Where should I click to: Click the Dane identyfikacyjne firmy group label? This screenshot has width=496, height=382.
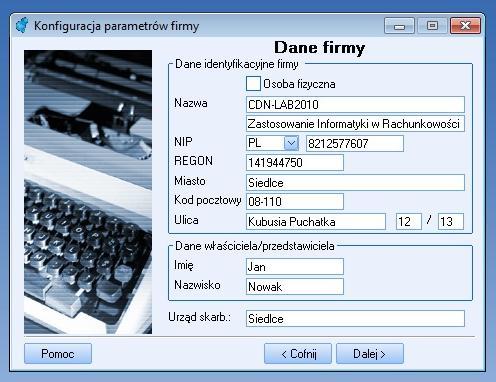point(237,64)
